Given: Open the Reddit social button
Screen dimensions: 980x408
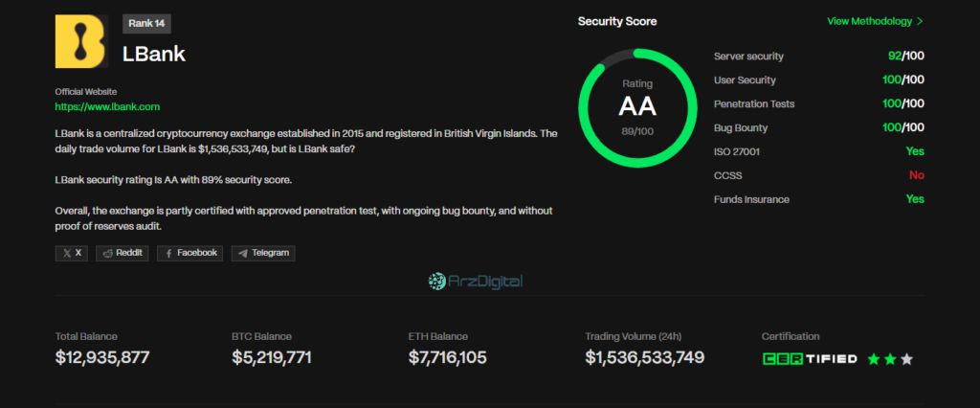Looking at the screenshot, I should pyautogui.click(x=122, y=254).
